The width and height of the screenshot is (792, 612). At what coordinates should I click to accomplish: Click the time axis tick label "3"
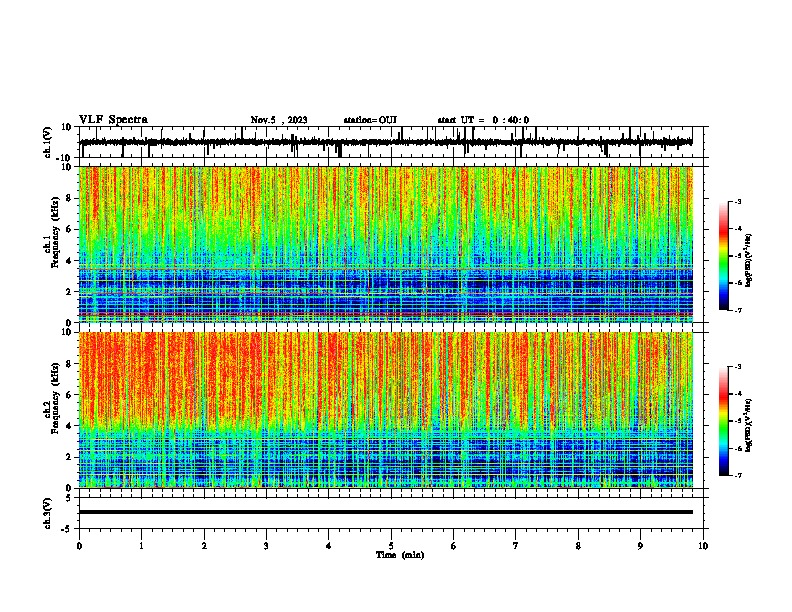(266, 546)
